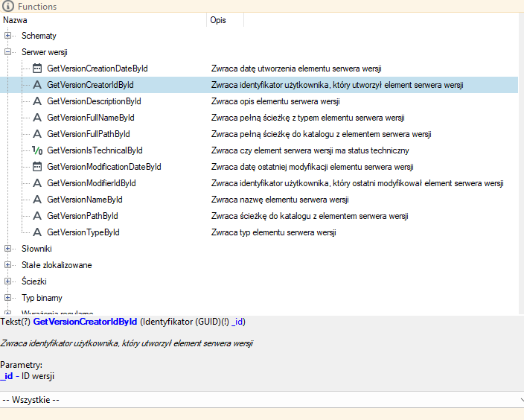This screenshot has width=524, height=420.
Task: Expand the Ścieżki tree node
Action: (7, 281)
